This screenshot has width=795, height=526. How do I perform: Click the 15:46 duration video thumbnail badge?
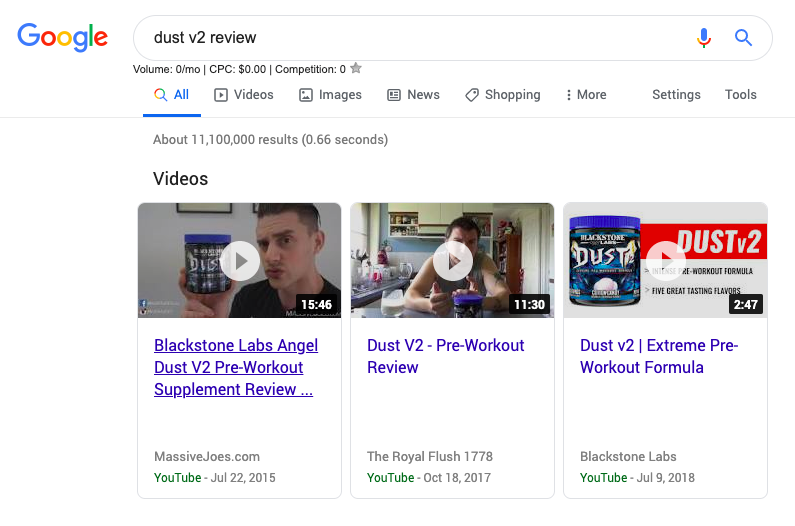coord(318,305)
